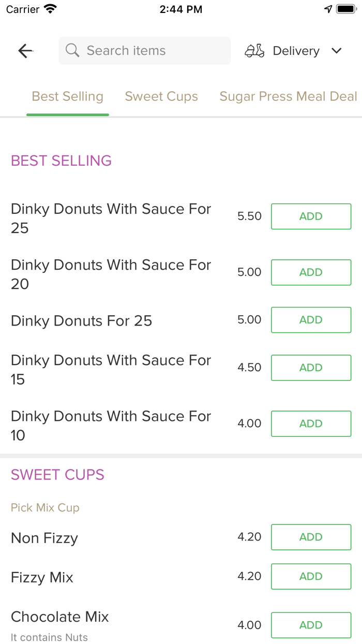Select the Sugar Press Meal Deal tab
This screenshot has height=644, width=362.
[288, 96]
